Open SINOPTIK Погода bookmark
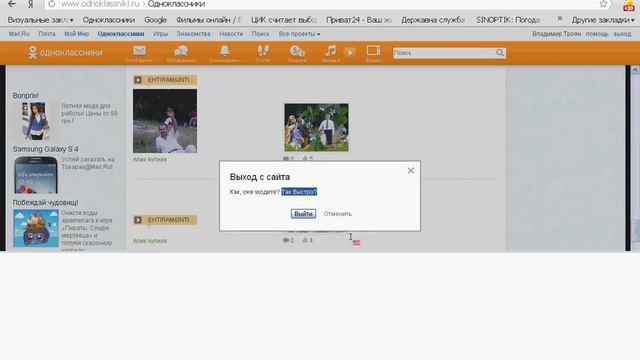Image resolution: width=640 pixels, height=360 pixels. [x=508, y=20]
